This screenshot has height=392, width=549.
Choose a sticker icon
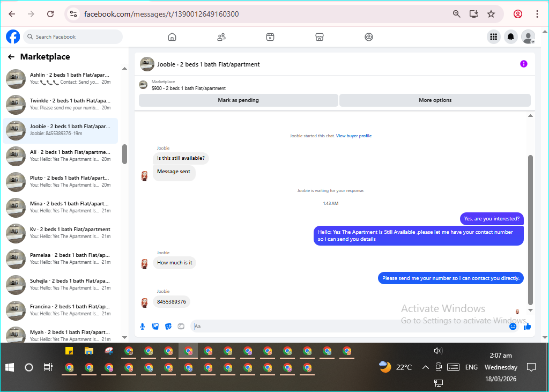[x=168, y=327]
